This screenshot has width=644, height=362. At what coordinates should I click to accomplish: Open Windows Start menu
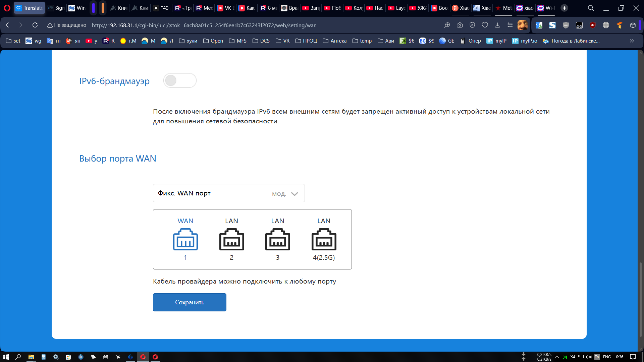point(6,357)
